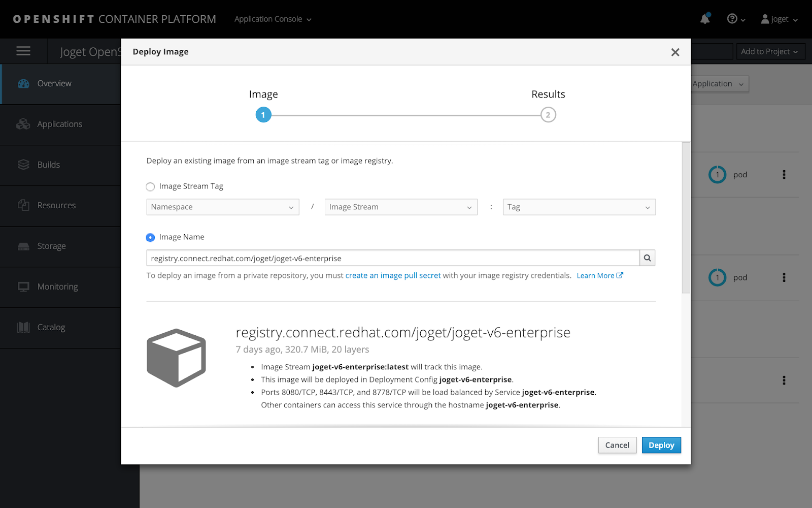The image size is (812, 508).
Task: Open the Application filter dropdown
Action: 720,84
